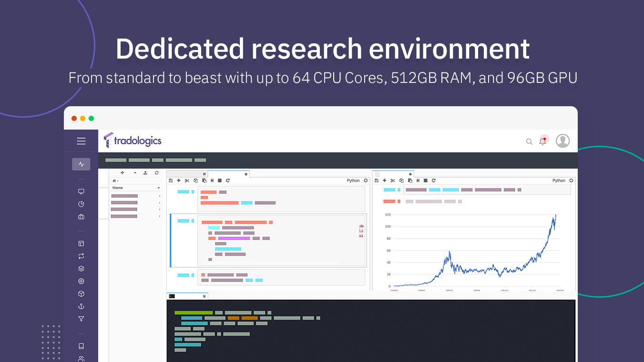Change sort order via the Name column arrow
Image resolution: width=644 pixels, height=362 pixels.
point(158,187)
